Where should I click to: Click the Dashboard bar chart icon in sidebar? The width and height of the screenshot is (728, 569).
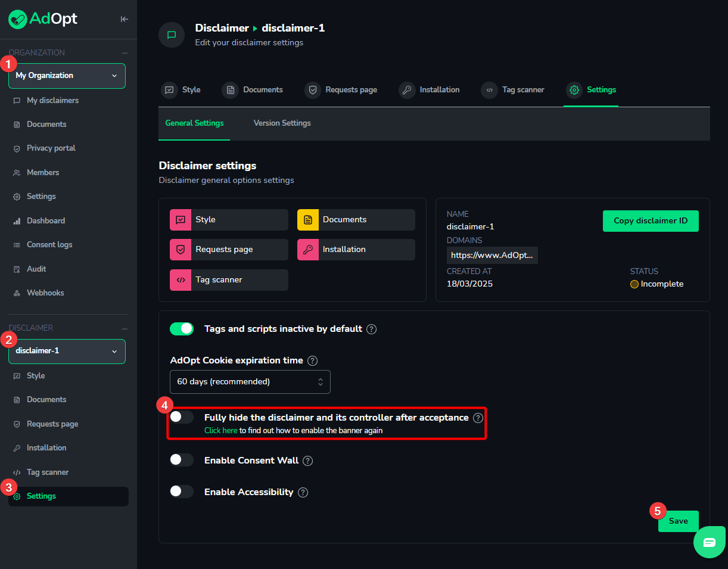coord(17,221)
